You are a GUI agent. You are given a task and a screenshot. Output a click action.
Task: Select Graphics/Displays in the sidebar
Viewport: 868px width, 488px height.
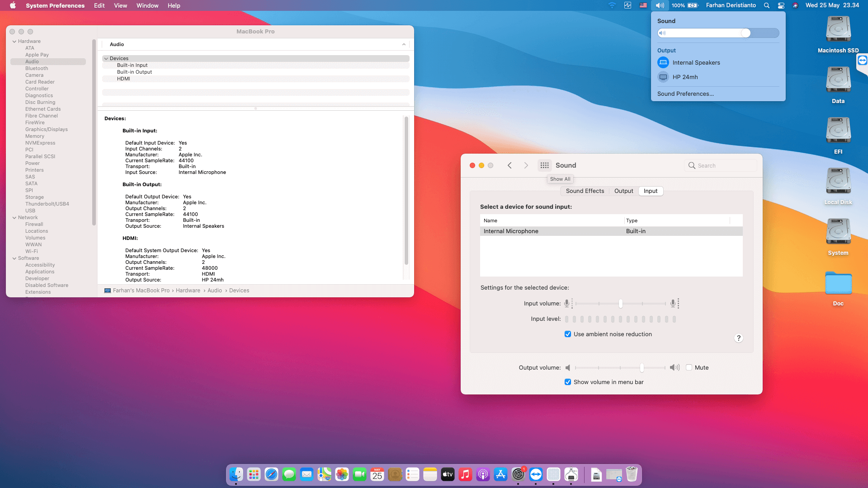click(47, 130)
